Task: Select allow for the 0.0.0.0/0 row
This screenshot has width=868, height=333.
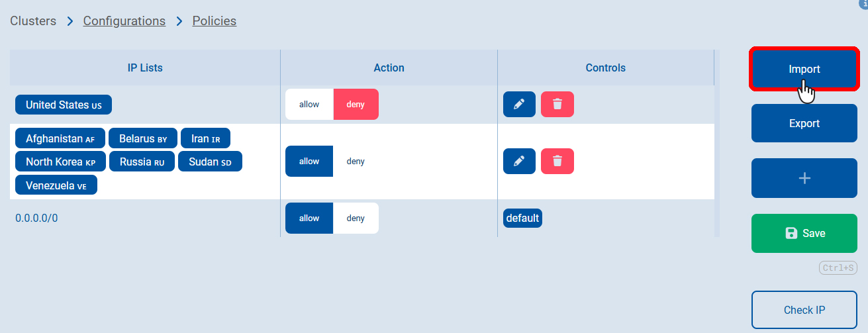Action: (309, 218)
